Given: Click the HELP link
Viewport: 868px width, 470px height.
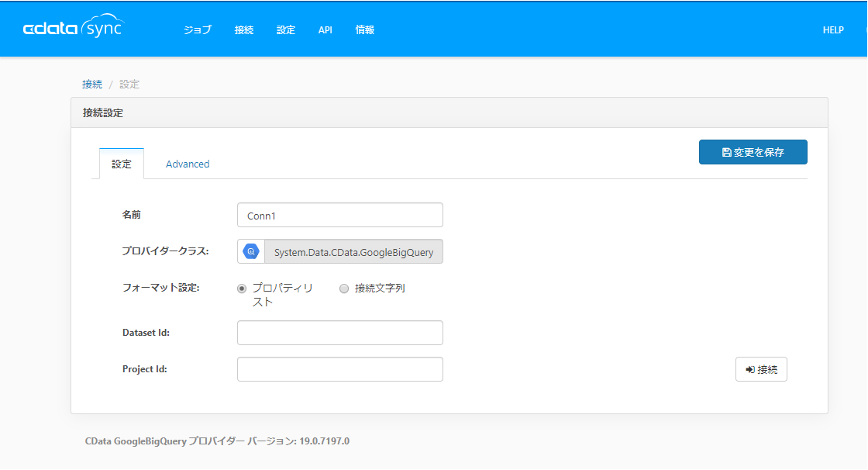Looking at the screenshot, I should [x=833, y=29].
